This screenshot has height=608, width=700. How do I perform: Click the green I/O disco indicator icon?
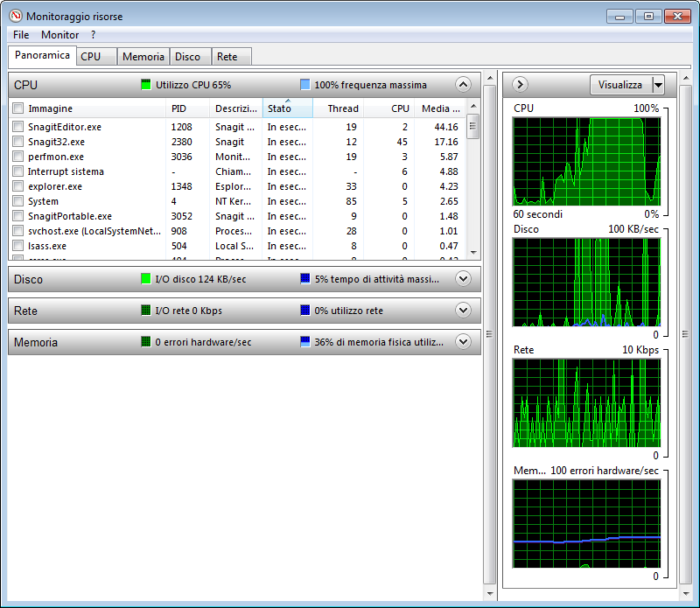coord(146,279)
